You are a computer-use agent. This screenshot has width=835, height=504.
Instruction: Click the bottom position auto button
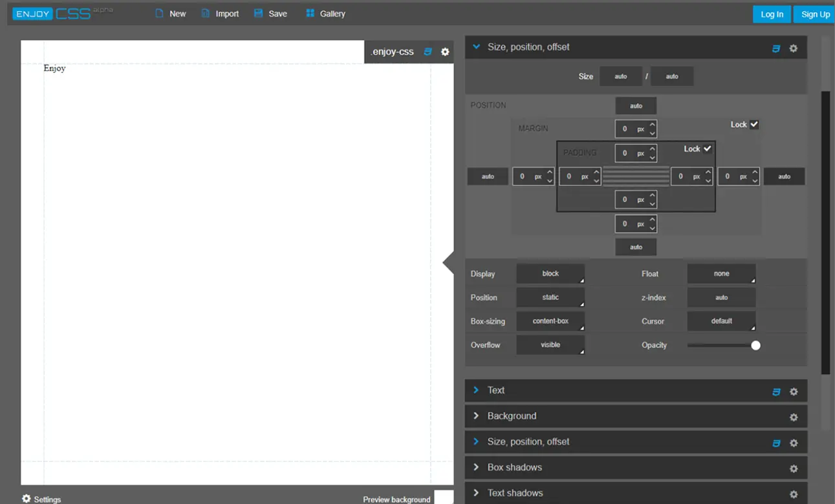point(636,247)
